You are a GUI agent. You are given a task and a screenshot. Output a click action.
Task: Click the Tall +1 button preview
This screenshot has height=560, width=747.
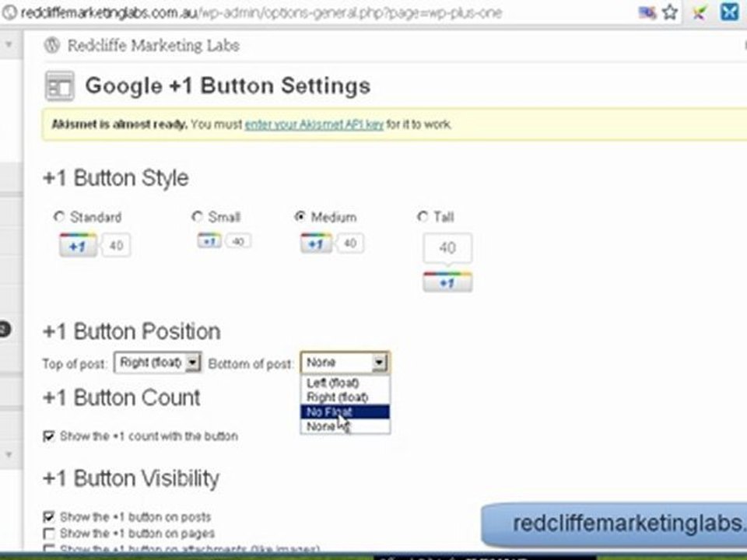pos(447,262)
